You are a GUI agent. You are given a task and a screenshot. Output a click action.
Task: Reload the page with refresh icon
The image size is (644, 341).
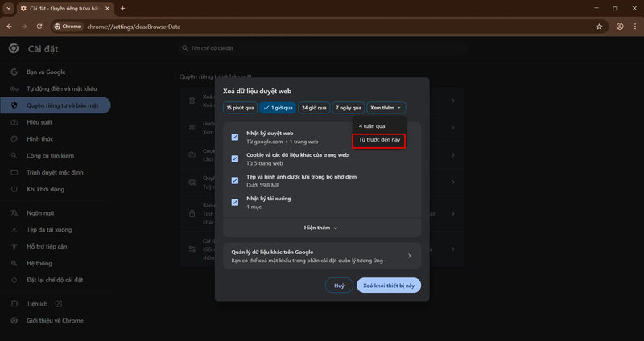click(x=39, y=27)
